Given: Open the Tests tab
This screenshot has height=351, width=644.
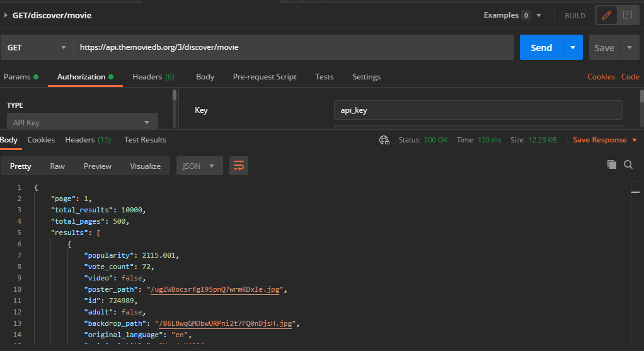Looking at the screenshot, I should (324, 77).
